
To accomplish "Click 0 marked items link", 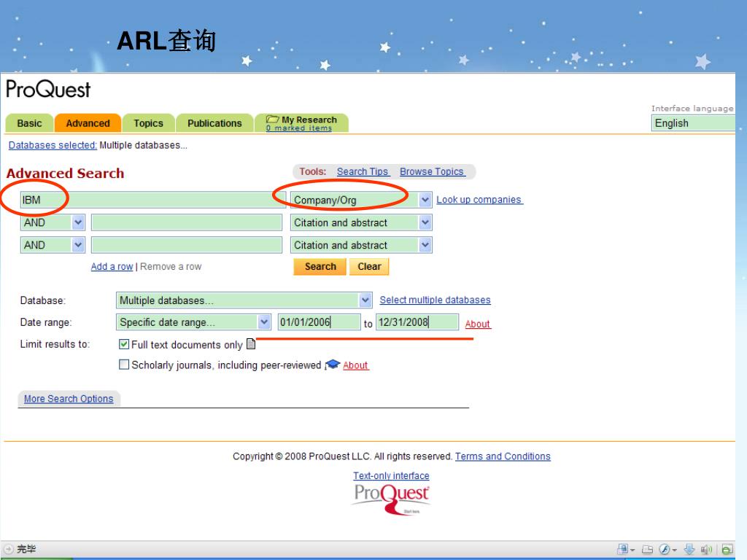I will (298, 128).
